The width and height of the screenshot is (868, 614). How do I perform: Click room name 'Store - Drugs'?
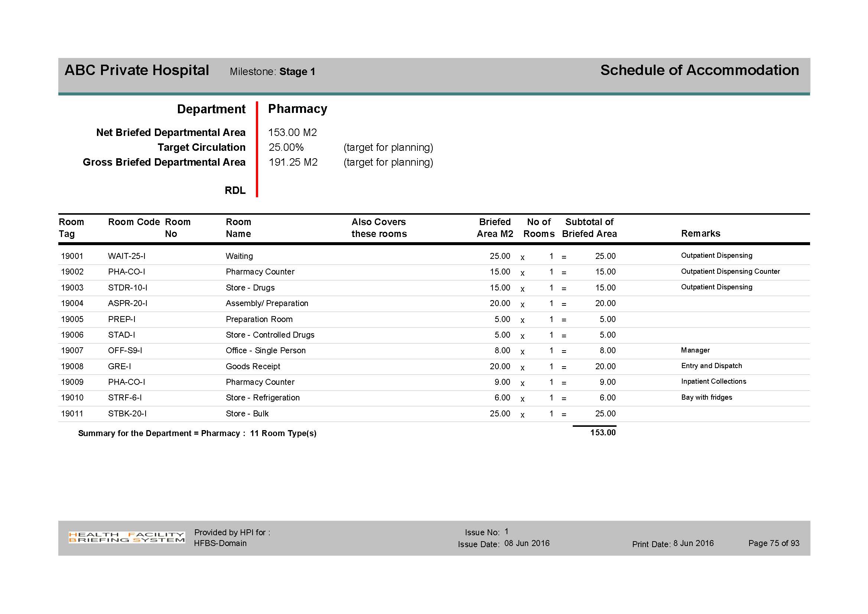pos(250,288)
